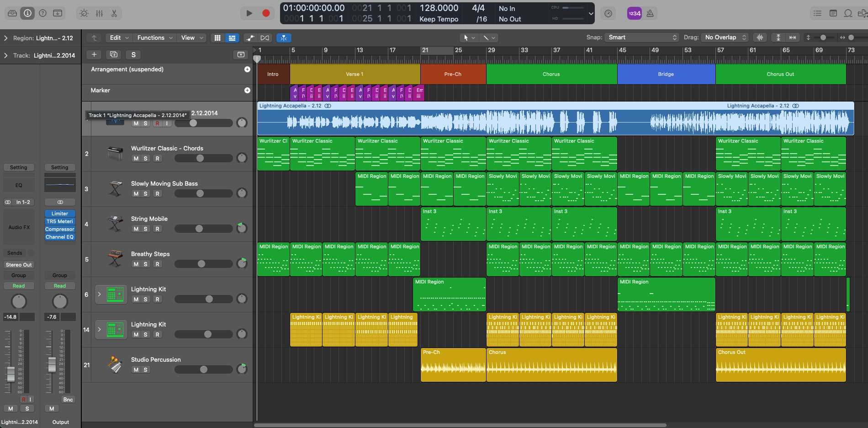This screenshot has width=868, height=428.
Task: Start playback with the Play button
Action: click(x=249, y=13)
